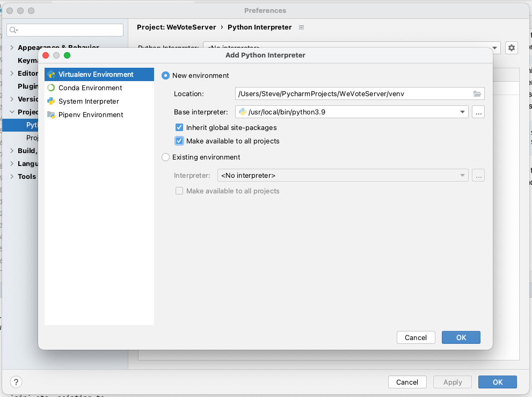
Task: Browse for venv location folder icon
Action: pos(477,93)
